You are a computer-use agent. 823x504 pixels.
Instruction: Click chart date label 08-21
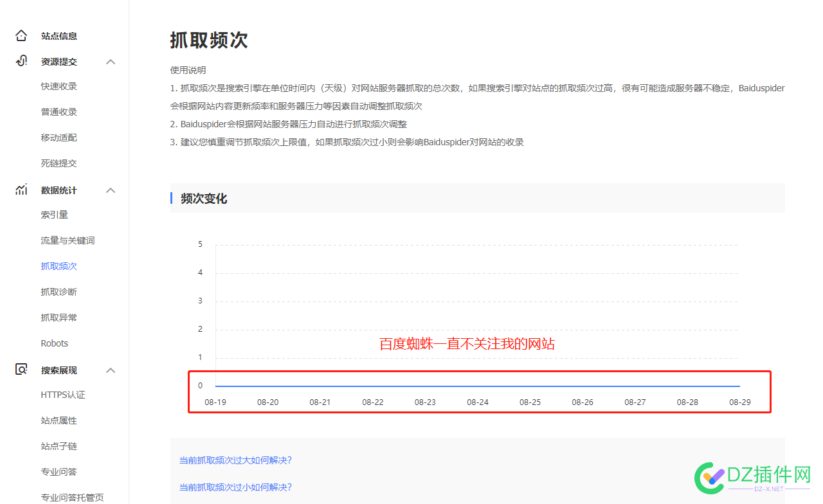(320, 402)
